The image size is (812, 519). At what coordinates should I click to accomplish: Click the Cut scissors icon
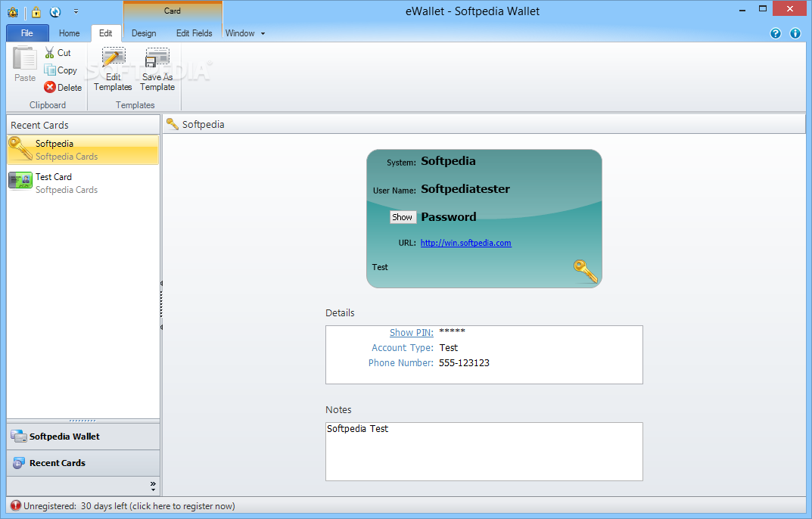(x=50, y=52)
